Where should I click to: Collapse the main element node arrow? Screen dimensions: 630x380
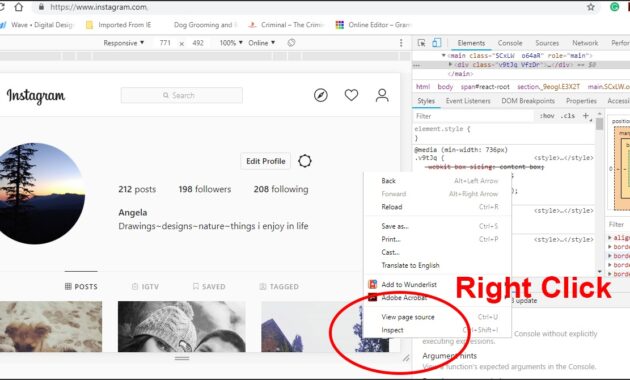click(444, 55)
